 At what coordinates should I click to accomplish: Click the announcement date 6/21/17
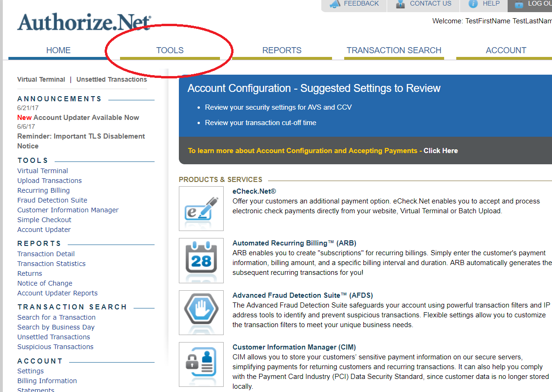tap(28, 108)
